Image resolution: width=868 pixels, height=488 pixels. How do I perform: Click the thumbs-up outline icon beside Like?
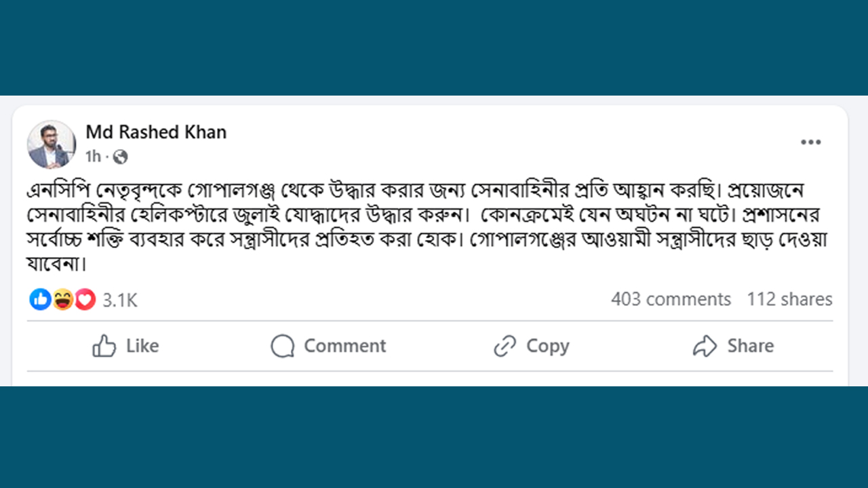click(104, 346)
